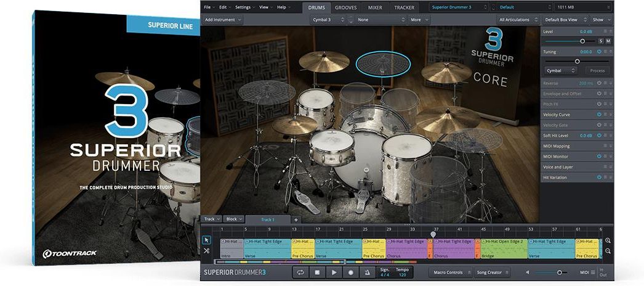Enable the Velocity Gate power button
Image resolution: width=644 pixels, height=286 pixels.
599,125
